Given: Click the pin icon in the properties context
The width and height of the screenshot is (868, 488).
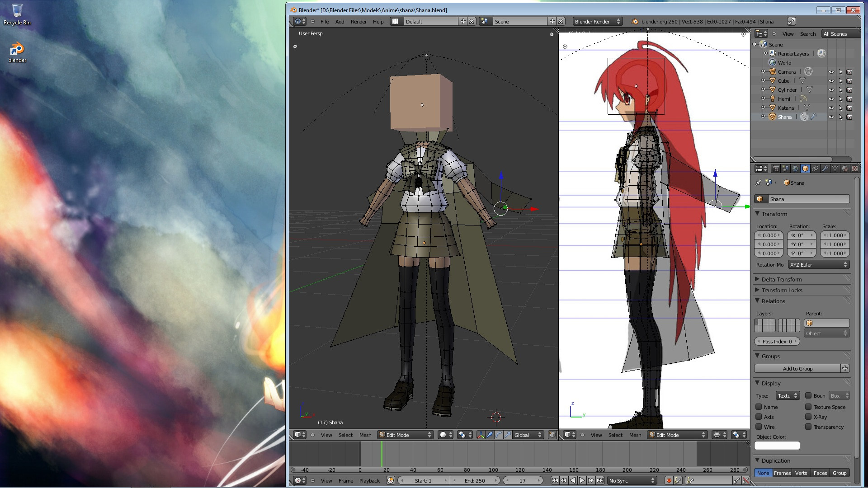Looking at the screenshot, I should pyautogui.click(x=759, y=183).
